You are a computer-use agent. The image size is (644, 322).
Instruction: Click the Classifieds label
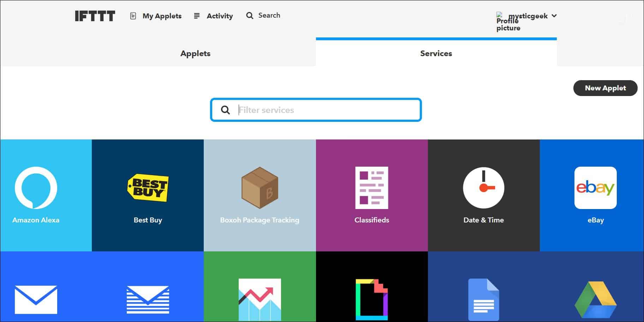tap(372, 220)
